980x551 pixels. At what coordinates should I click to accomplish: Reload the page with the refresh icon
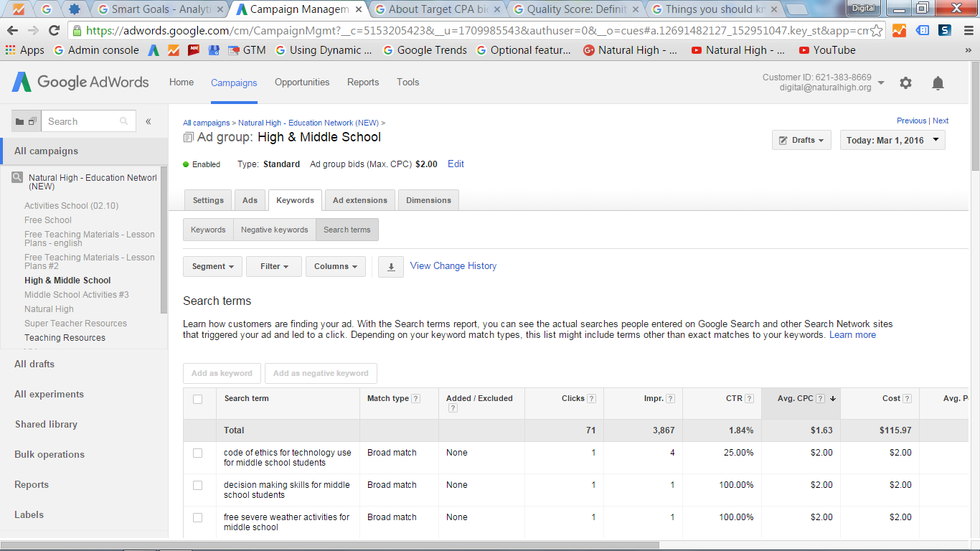click(54, 31)
